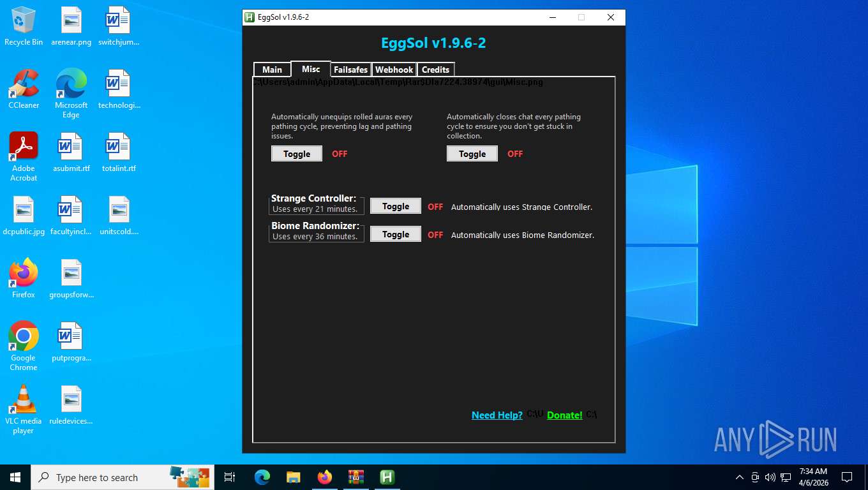The width and height of the screenshot is (868, 490).
Task: Toggle Biome Randomizer auto-use
Action: coord(396,234)
